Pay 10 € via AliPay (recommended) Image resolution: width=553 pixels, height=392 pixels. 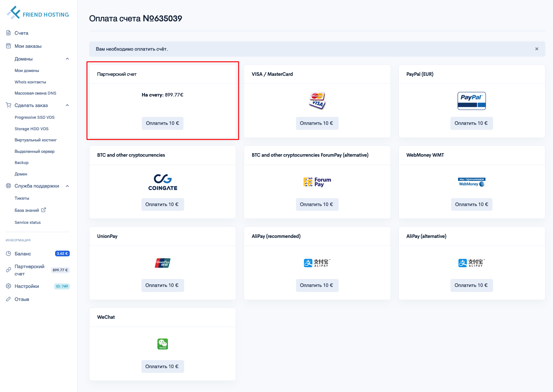click(317, 285)
